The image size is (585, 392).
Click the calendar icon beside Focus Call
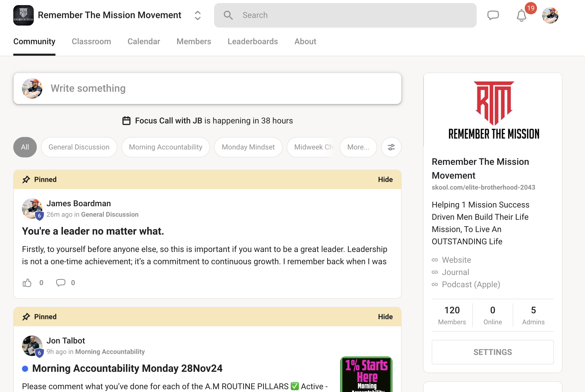[x=126, y=121]
